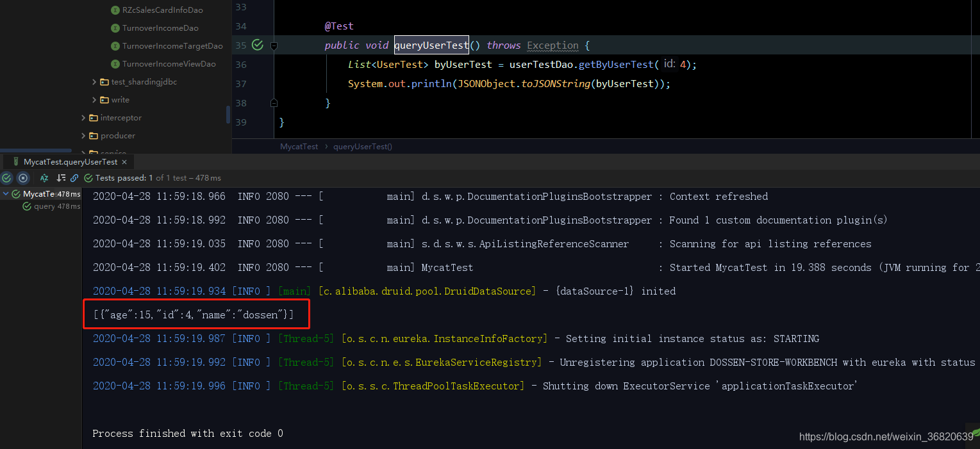This screenshot has height=449, width=980.
Task: Click line number 39 in the gutter
Action: coord(240,122)
